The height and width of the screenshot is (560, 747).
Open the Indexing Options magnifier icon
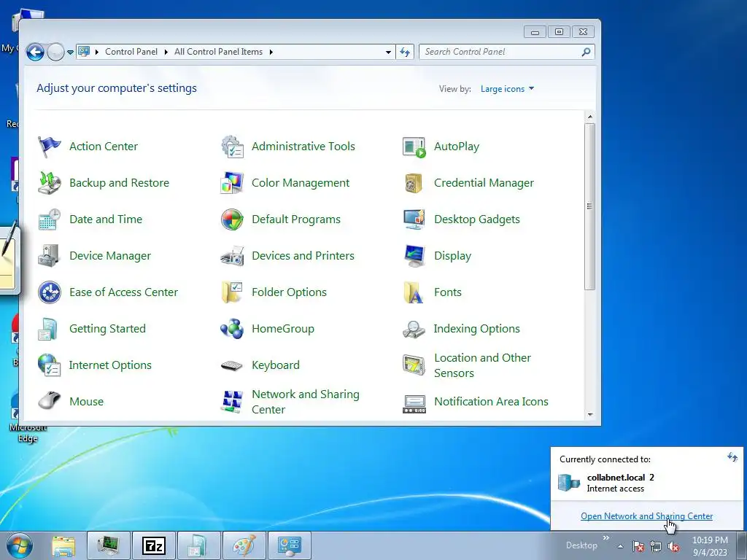point(414,329)
